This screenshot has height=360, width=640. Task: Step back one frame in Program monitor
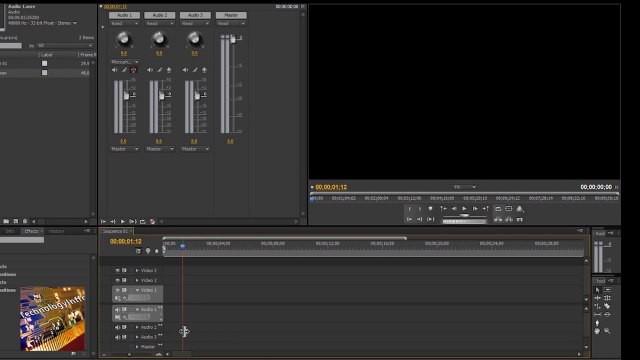pyautogui.click(x=453, y=209)
